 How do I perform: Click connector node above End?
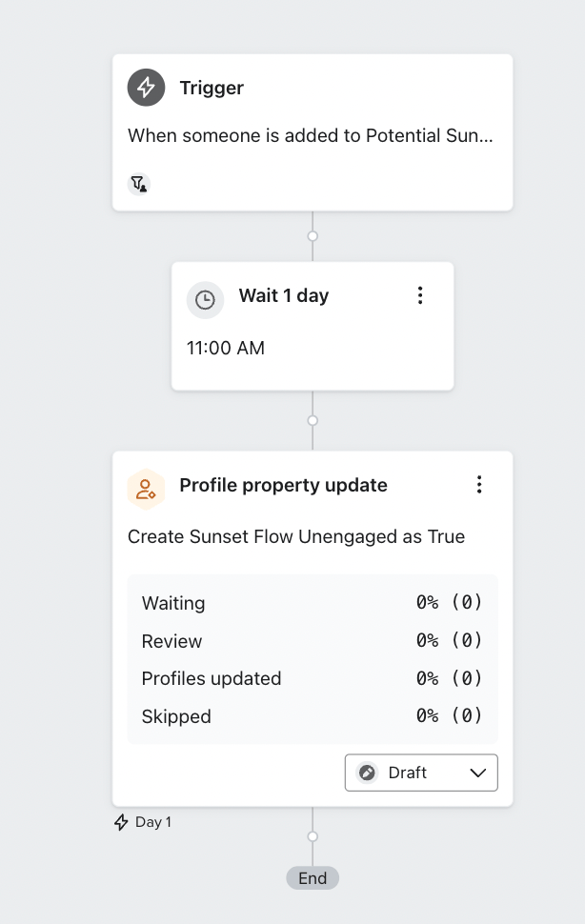click(313, 836)
